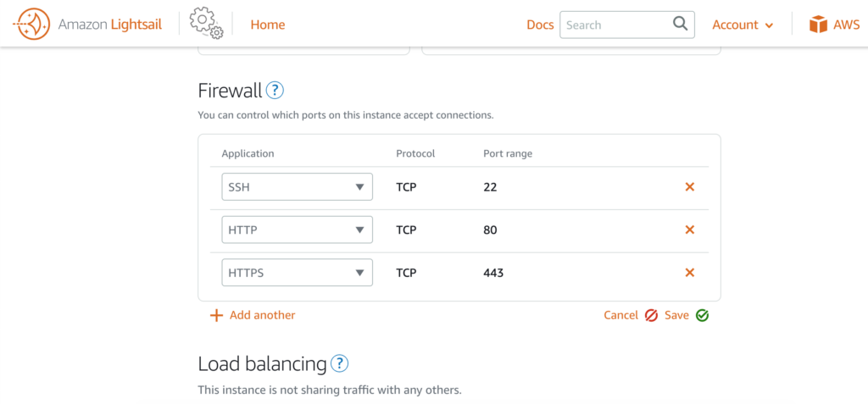
Task: Click the plus icon to add another rule
Action: (x=216, y=315)
